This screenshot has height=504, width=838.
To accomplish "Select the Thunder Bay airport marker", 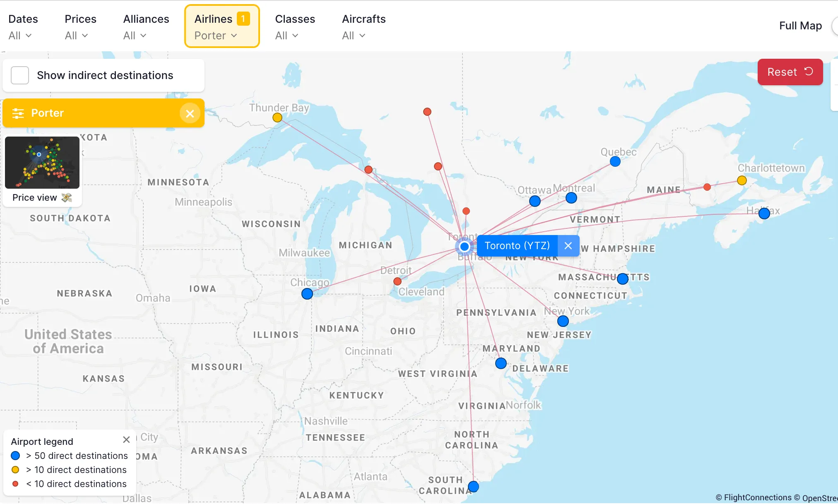I will 277,118.
